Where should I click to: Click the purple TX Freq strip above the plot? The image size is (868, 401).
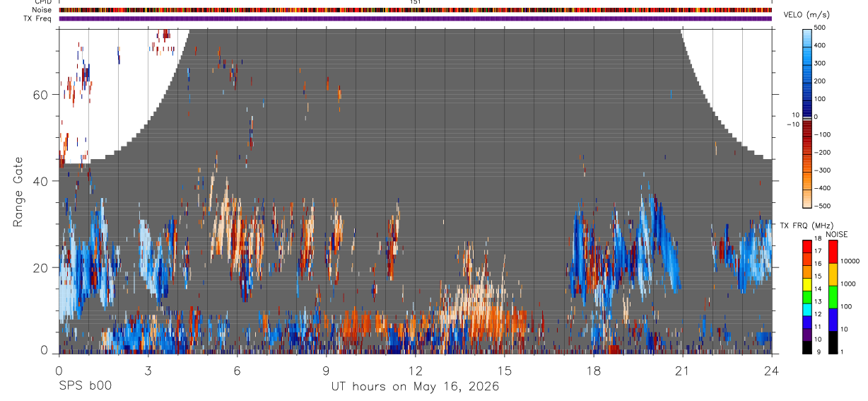415,18
